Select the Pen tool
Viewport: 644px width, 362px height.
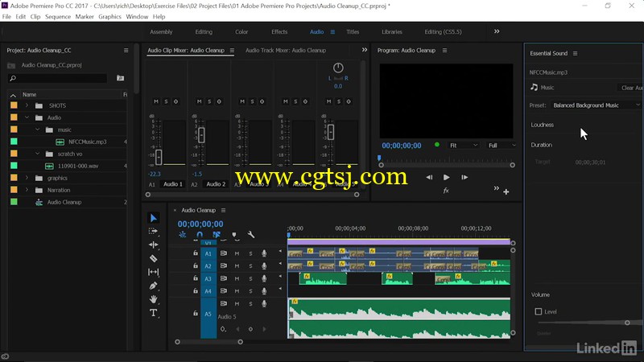(153, 286)
